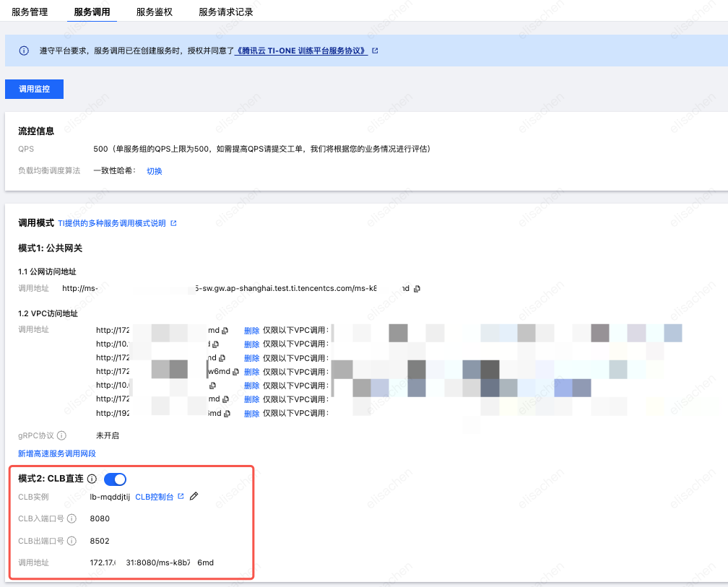Viewport: 728px width, 587px height.
Task: Click the CLB inbound port value 8080
Action: pos(100,519)
